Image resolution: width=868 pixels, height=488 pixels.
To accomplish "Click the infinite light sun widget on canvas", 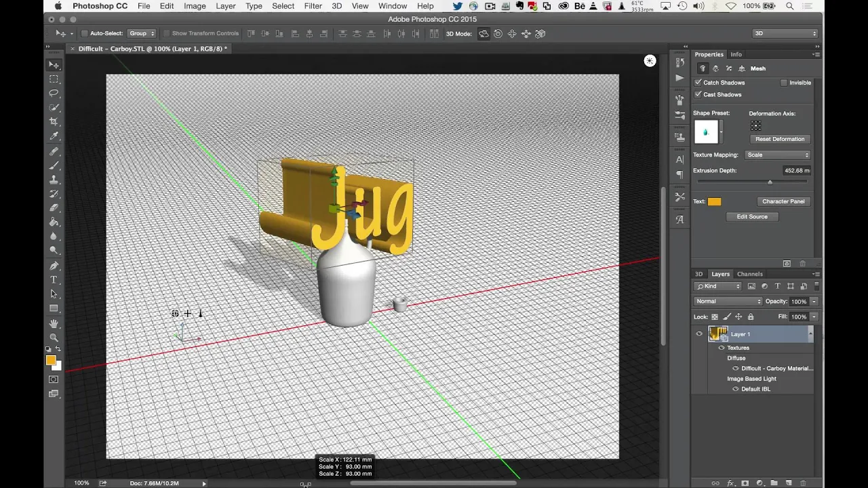I will tap(650, 61).
